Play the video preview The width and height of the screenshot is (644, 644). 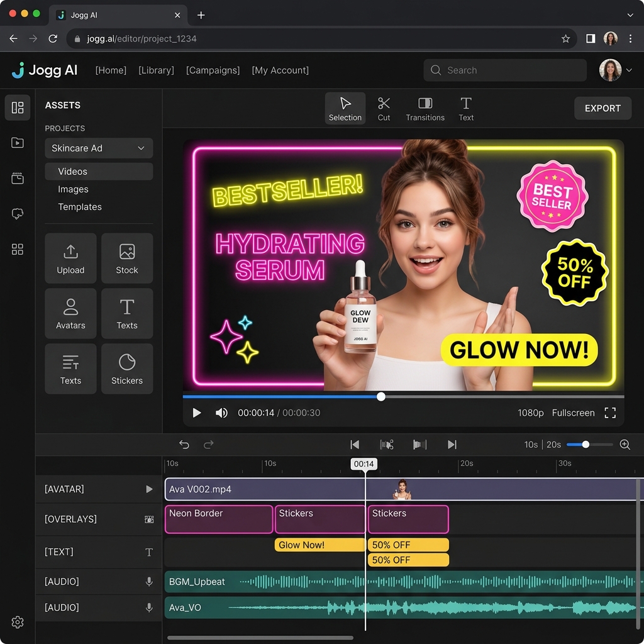click(x=197, y=413)
